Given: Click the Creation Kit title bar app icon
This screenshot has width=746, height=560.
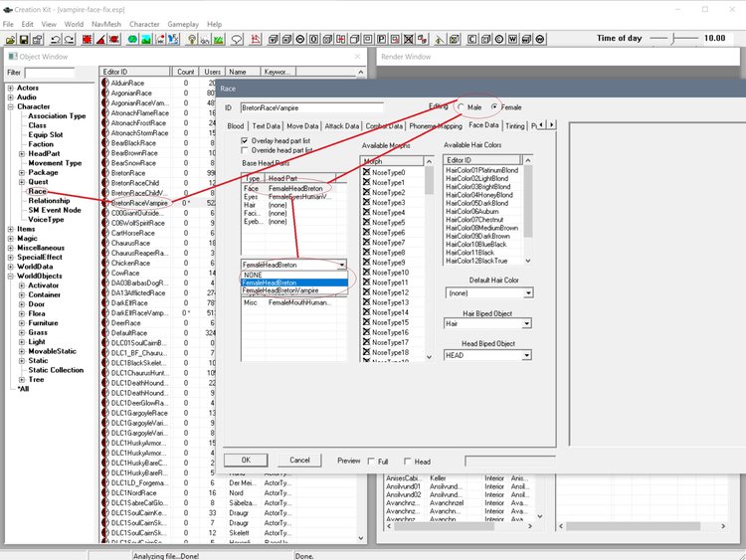Looking at the screenshot, I should 7,10.
